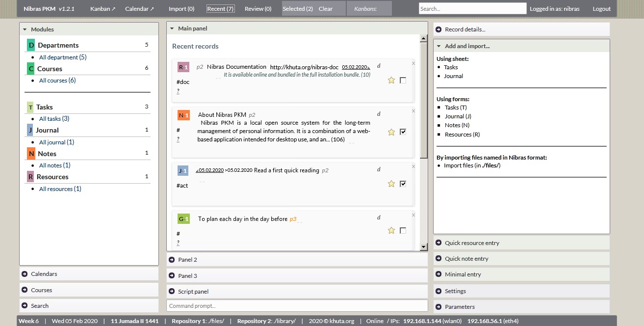
Task: Click the orange N Notes module icon
Action: [x=31, y=154]
